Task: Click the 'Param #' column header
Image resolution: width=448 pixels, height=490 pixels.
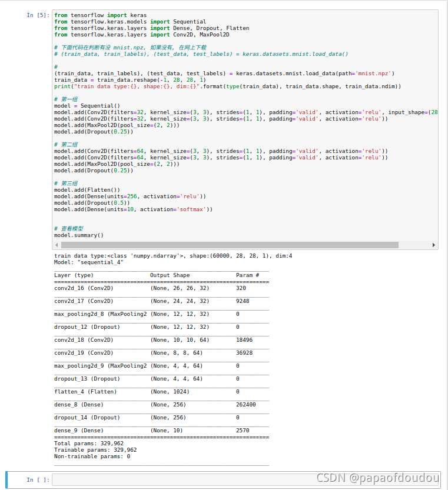Action: point(247,275)
